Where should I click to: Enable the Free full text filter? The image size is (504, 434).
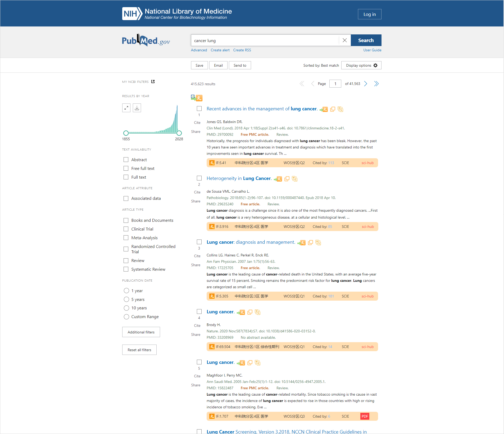[126, 169]
